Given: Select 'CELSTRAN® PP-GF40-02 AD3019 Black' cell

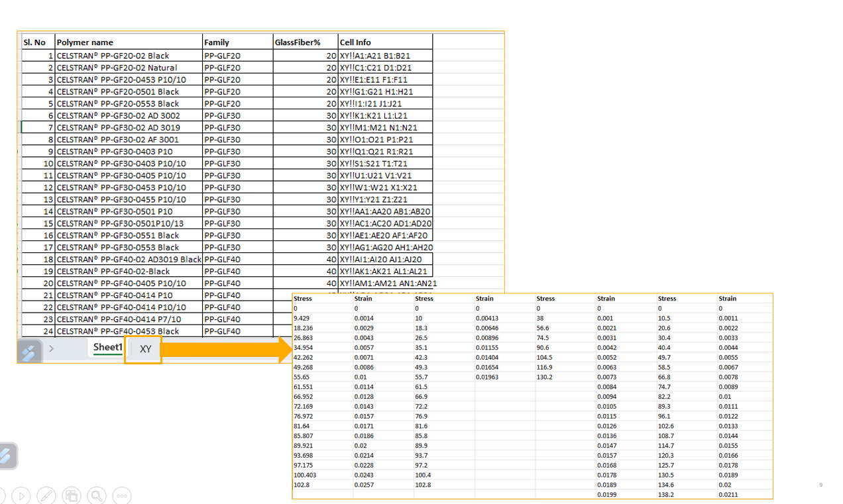Looking at the screenshot, I should [x=129, y=259].
